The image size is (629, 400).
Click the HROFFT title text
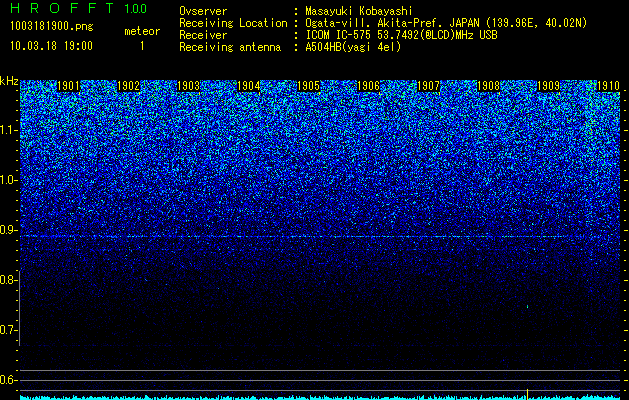[x=63, y=8]
